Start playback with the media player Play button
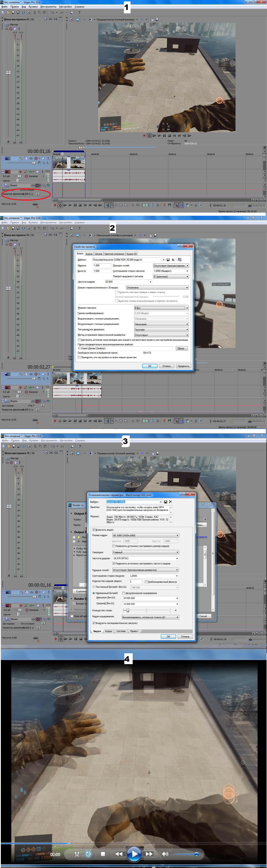This screenshot has width=267, height=868. pos(134,854)
